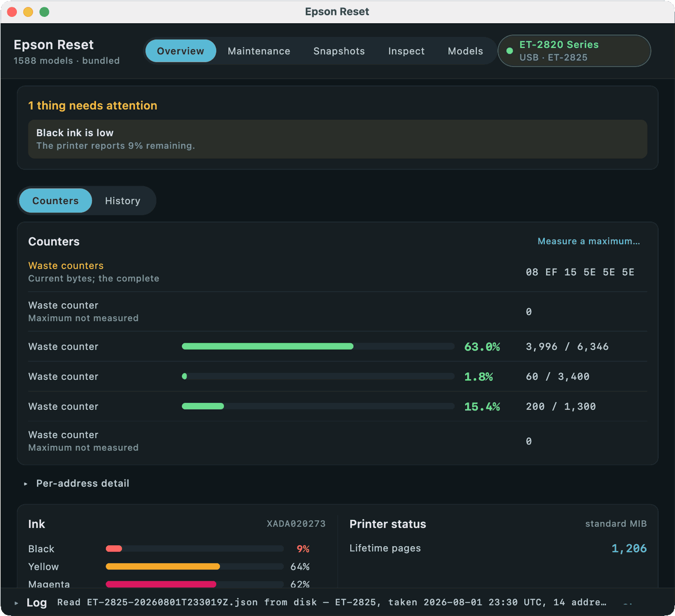Open the Inspect tab

[406, 51]
